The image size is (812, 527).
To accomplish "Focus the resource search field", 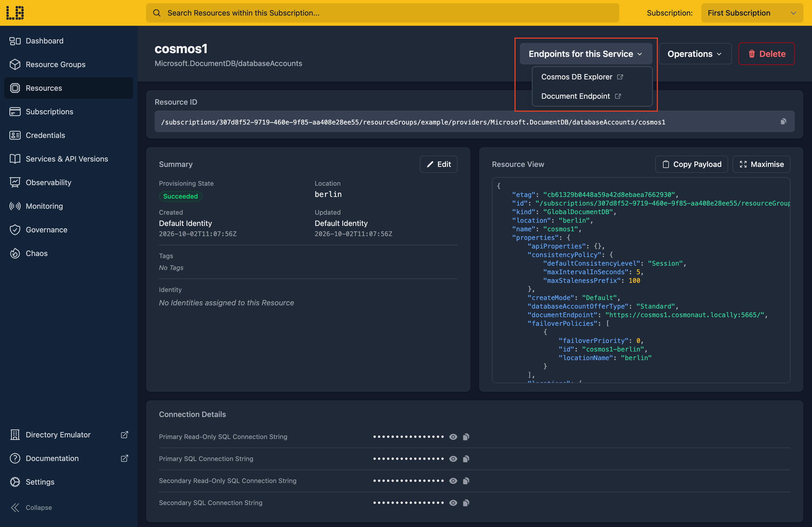I will 382,13.
